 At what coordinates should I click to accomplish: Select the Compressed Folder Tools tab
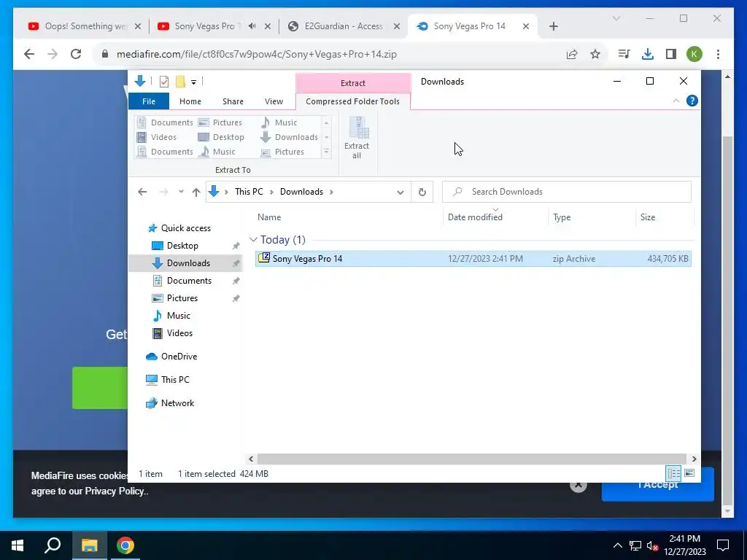[x=352, y=101]
